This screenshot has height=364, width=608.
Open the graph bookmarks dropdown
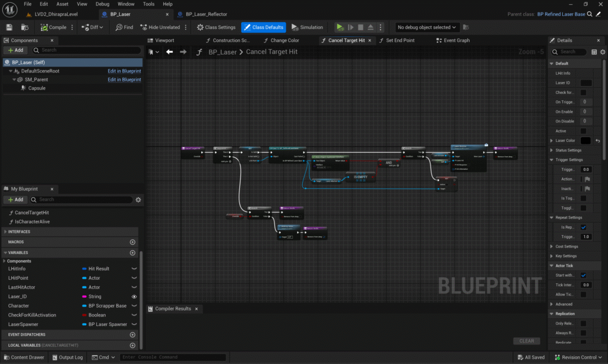154,52
